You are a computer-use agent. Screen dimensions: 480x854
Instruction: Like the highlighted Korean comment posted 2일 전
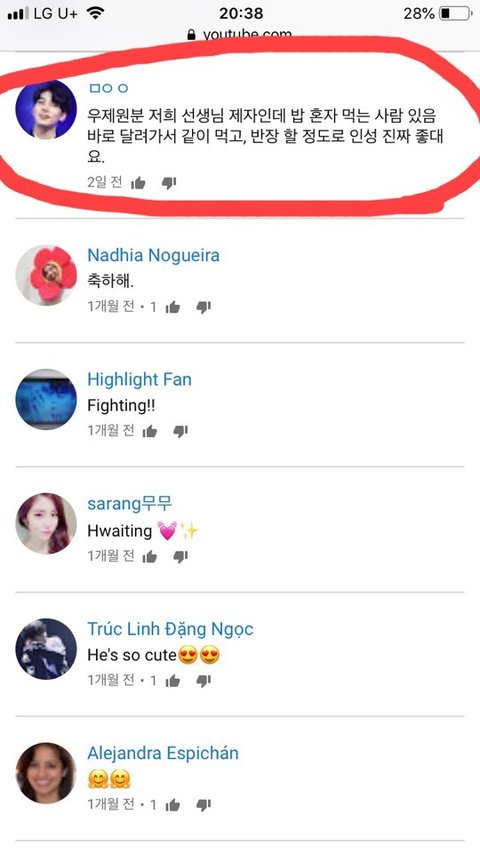pos(138,183)
